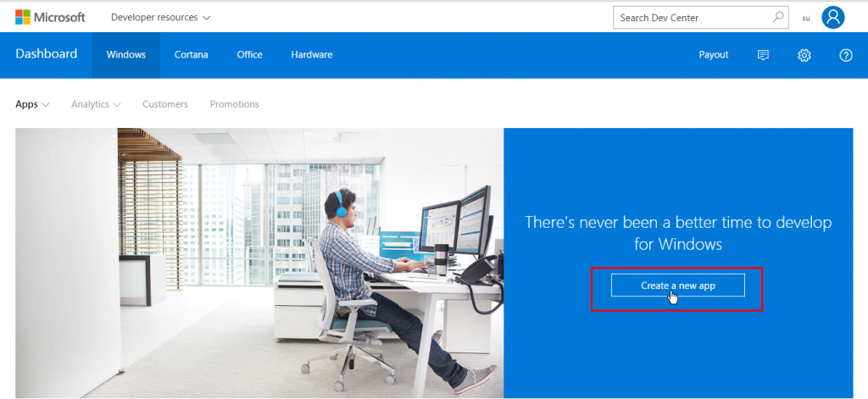Click the search magnifier icon
868x399 pixels.
778,17
